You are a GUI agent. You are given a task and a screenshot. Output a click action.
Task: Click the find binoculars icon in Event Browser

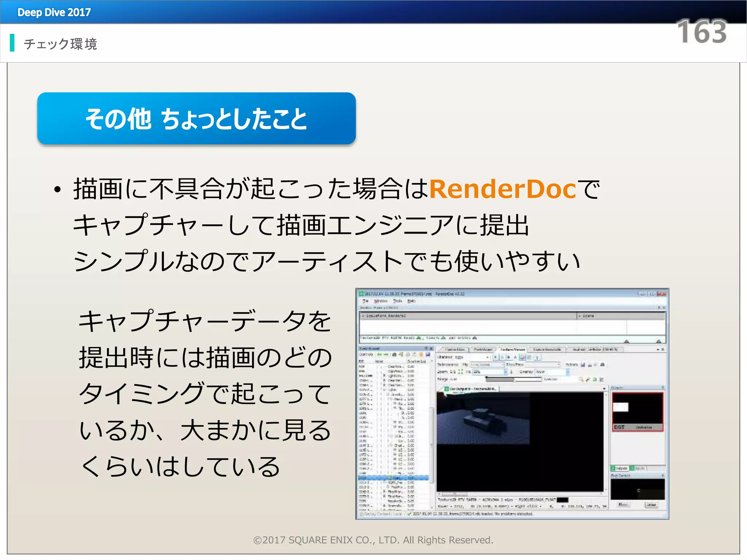pos(394,354)
